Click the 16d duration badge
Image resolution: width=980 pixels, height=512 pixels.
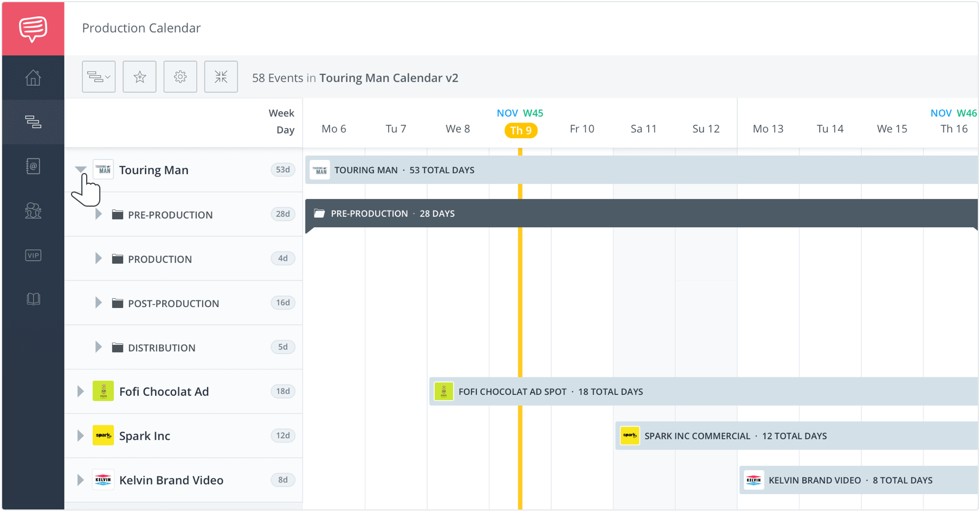(x=283, y=303)
